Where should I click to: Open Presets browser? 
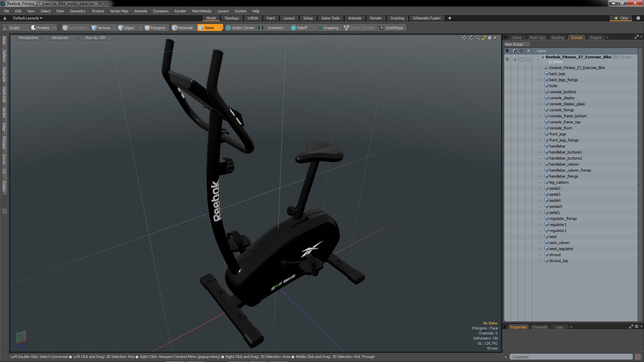[x=43, y=28]
